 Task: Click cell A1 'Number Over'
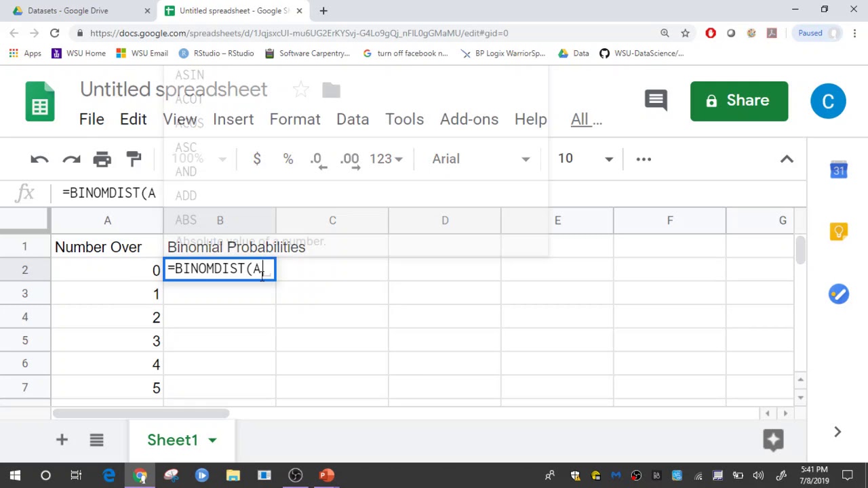(x=107, y=247)
